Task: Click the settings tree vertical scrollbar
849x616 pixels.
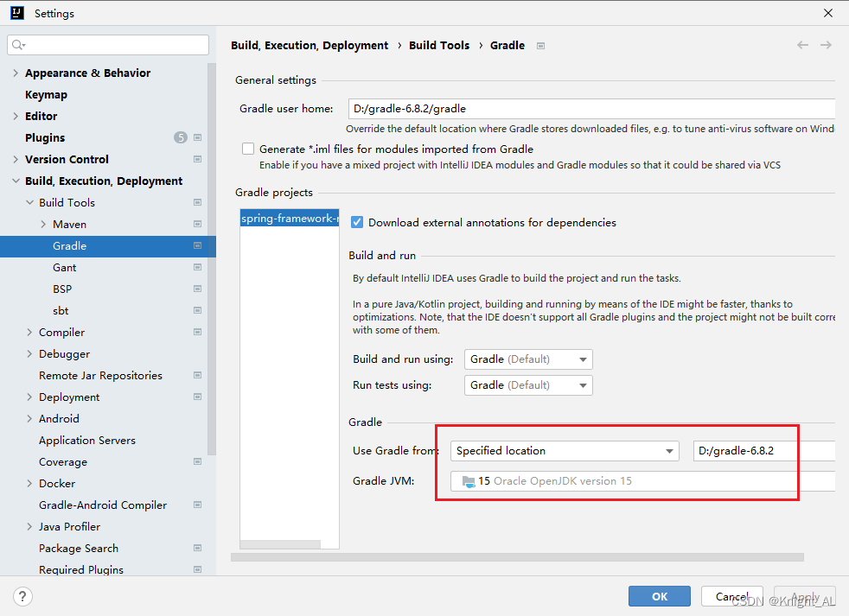Action: 212,258
